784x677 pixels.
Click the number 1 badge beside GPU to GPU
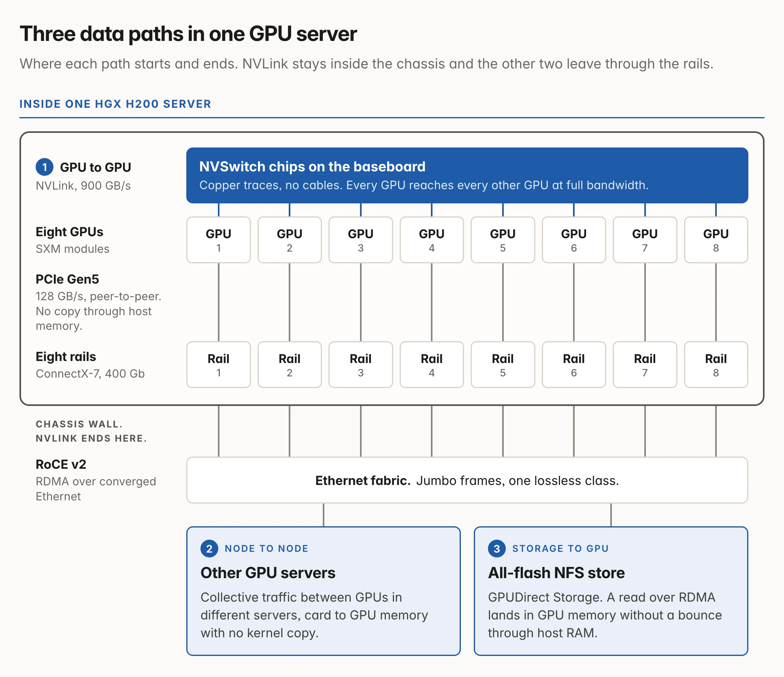[45, 167]
